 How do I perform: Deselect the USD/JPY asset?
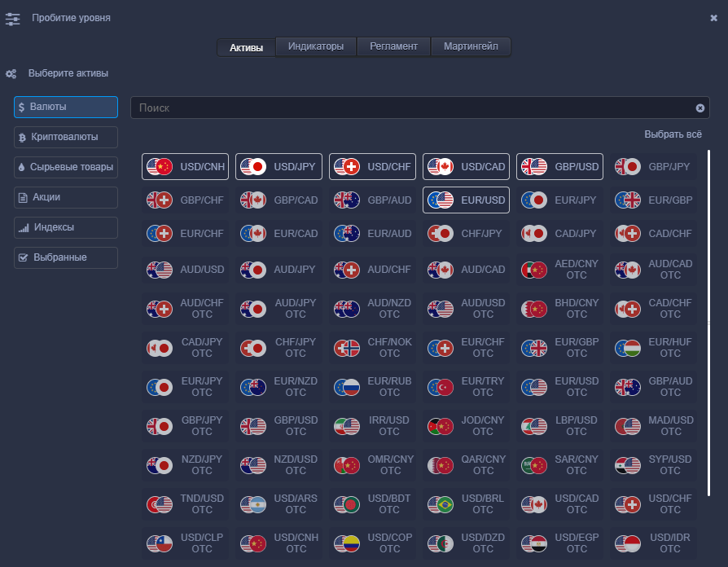278,167
